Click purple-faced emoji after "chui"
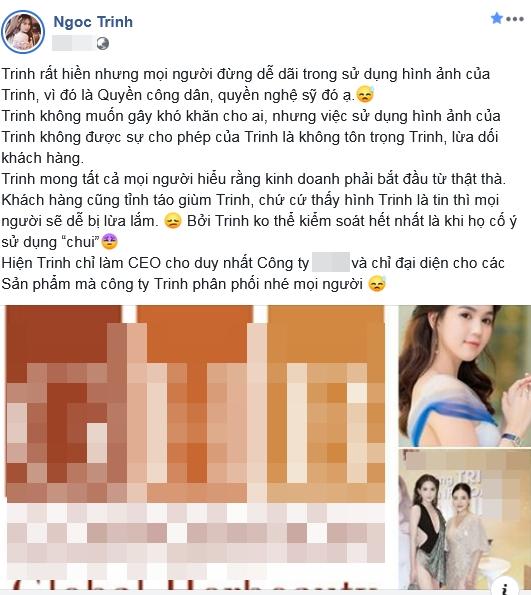 click(109, 242)
